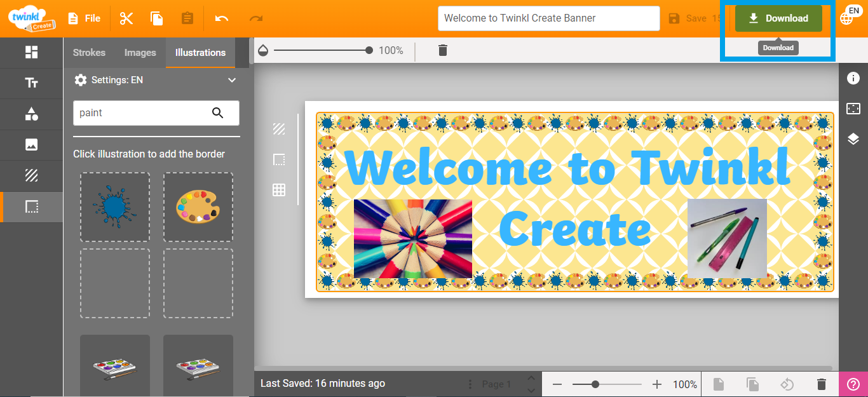Click the reset rotation icon in the bottom bar
The width and height of the screenshot is (868, 397).
[787, 384]
